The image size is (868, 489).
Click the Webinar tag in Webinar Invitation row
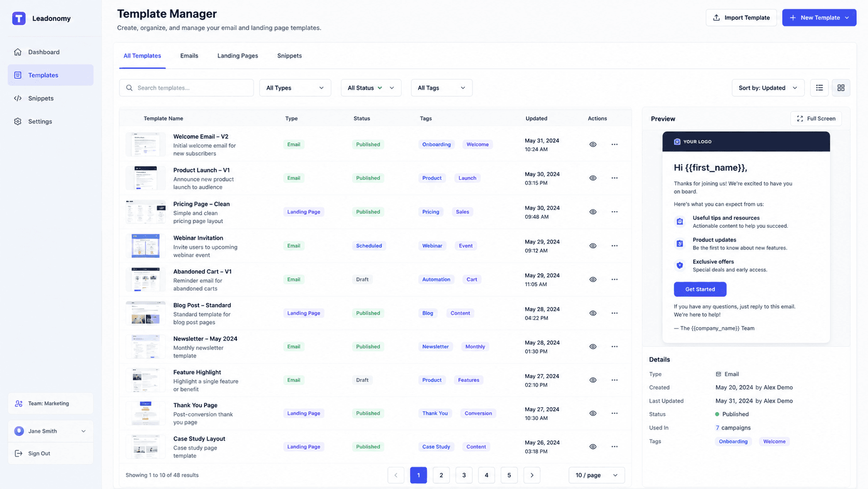432,246
